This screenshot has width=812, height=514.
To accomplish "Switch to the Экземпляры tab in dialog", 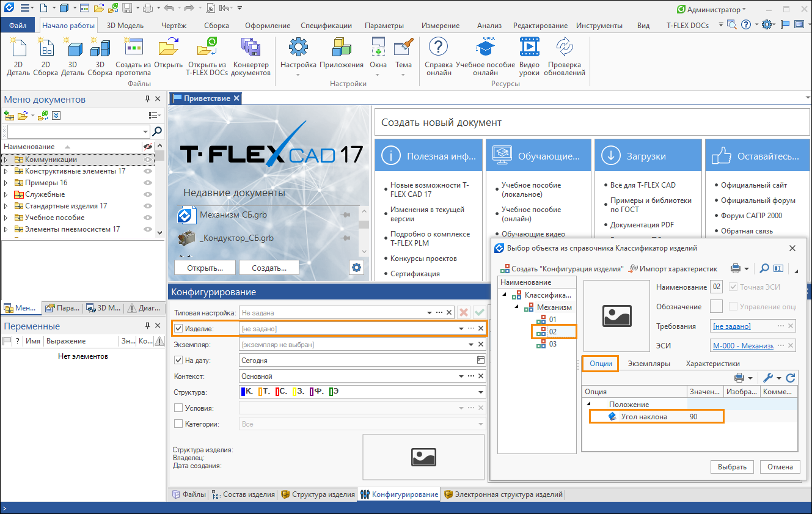I will [x=649, y=364].
